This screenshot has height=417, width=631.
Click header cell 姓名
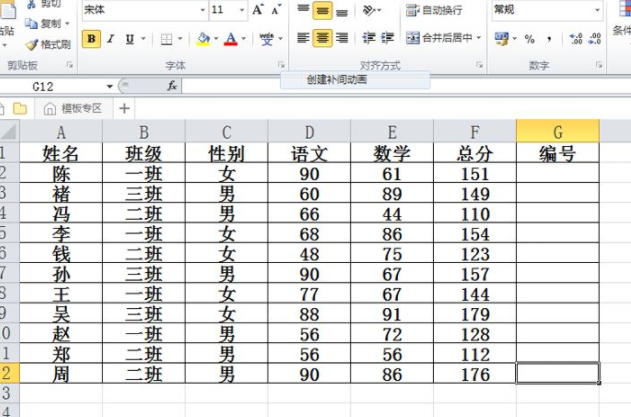61,153
